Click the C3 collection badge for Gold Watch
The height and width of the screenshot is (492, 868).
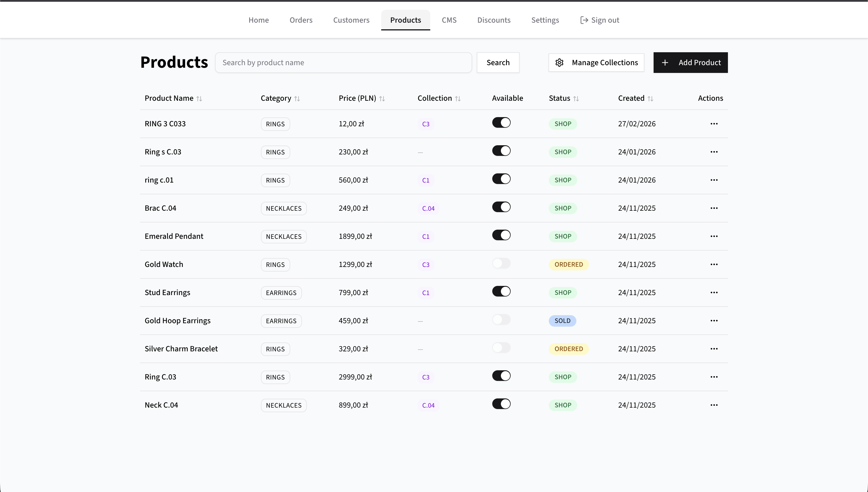tap(425, 265)
